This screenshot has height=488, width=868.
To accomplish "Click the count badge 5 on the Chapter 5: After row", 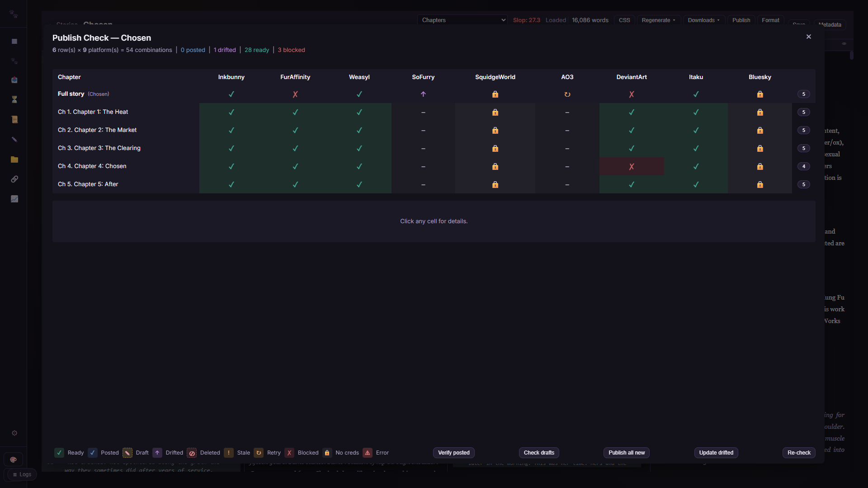I will [803, 184].
